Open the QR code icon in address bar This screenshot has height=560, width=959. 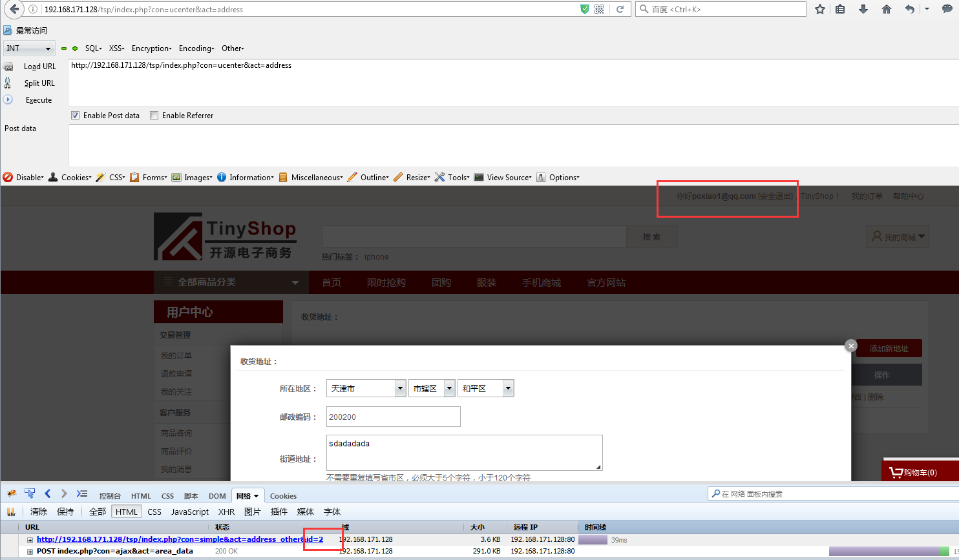[599, 9]
